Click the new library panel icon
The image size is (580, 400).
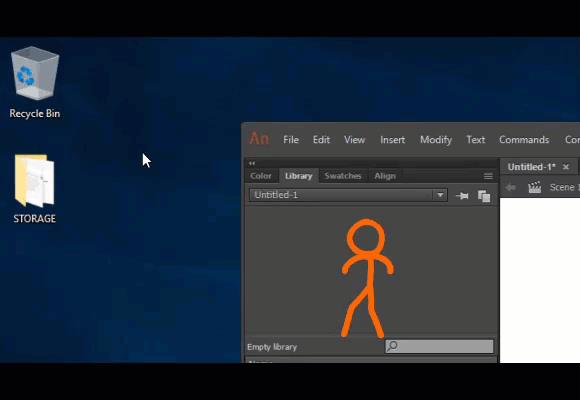coord(484,196)
